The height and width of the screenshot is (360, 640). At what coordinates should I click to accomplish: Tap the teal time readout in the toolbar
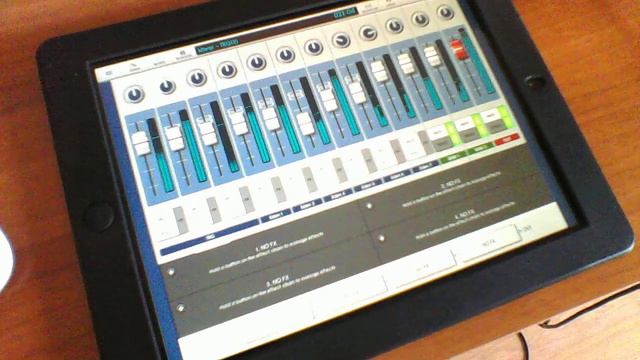[x=345, y=14]
